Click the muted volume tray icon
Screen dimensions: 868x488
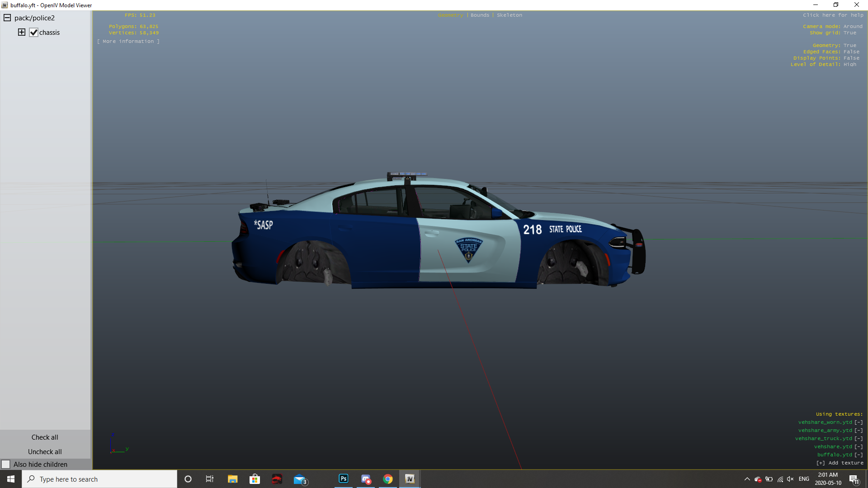click(790, 479)
